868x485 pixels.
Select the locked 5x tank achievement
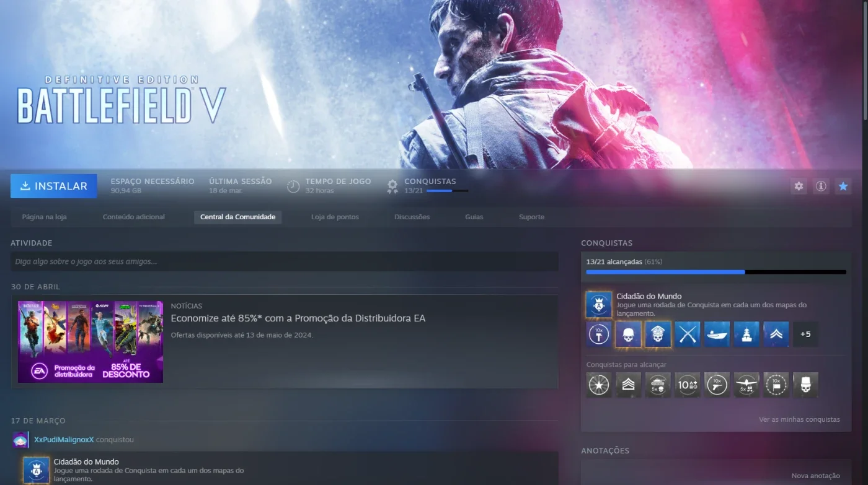tap(658, 385)
